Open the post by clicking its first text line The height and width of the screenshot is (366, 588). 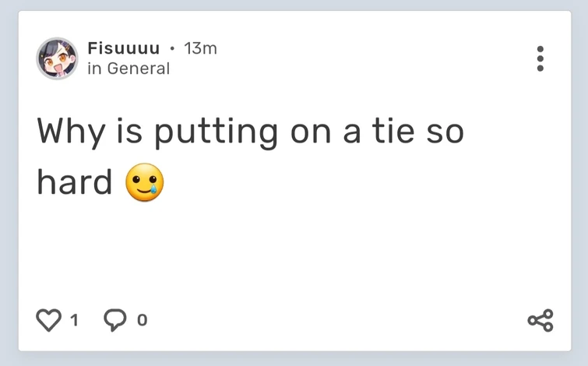(x=249, y=132)
